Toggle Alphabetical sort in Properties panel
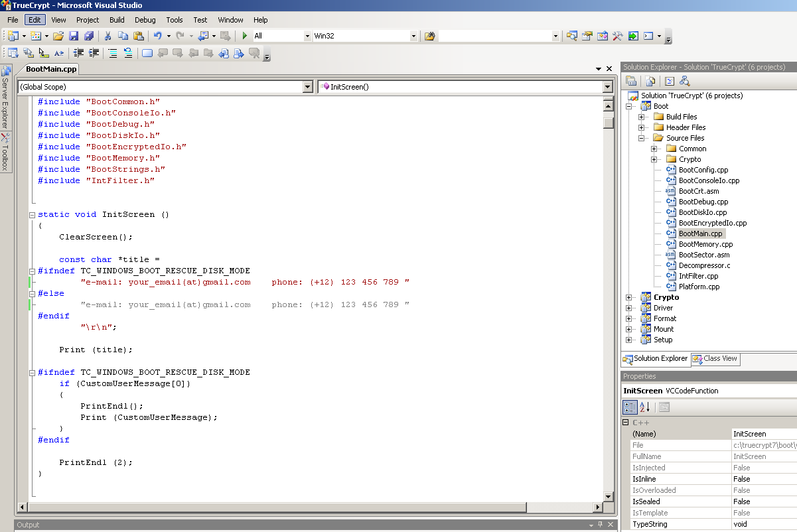The image size is (797, 532). point(644,407)
